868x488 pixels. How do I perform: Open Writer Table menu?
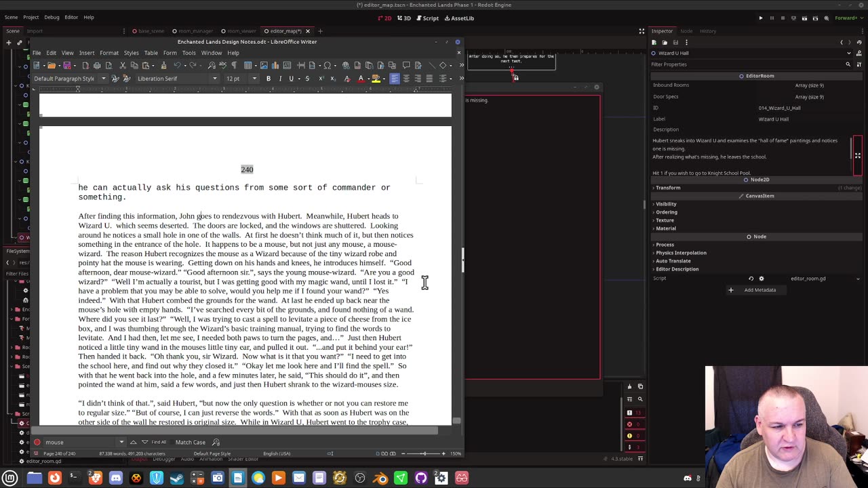pos(151,53)
